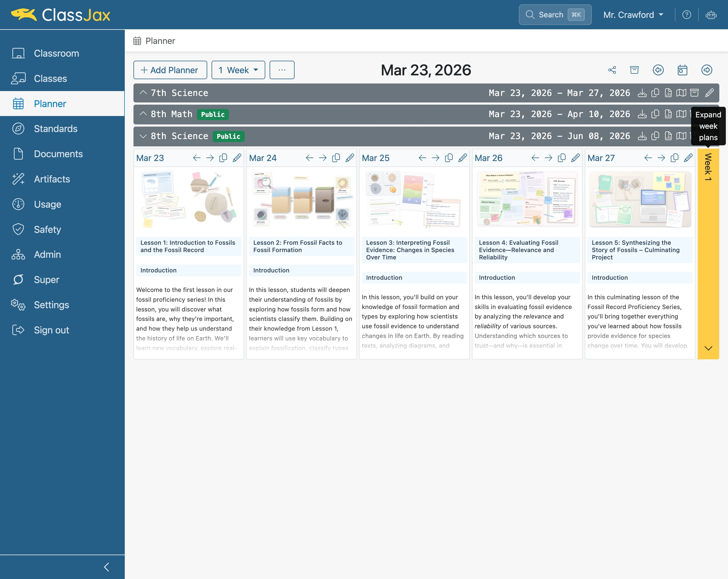Go to next week arrow icon

click(707, 70)
